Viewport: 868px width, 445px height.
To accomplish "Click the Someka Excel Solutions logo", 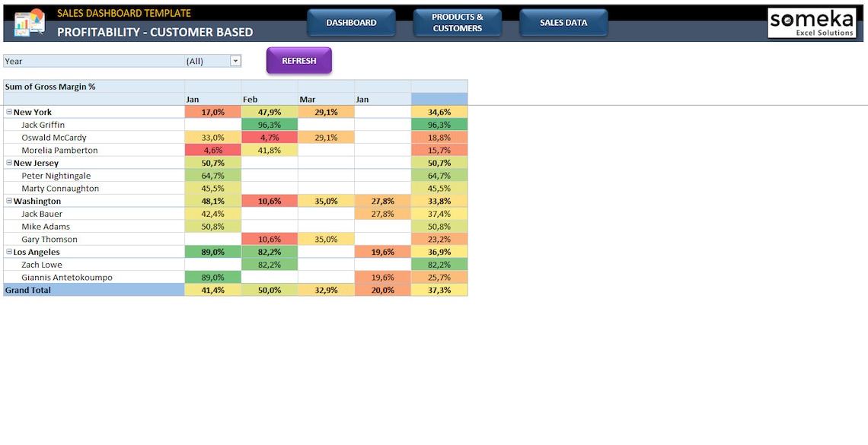I will pos(813,22).
